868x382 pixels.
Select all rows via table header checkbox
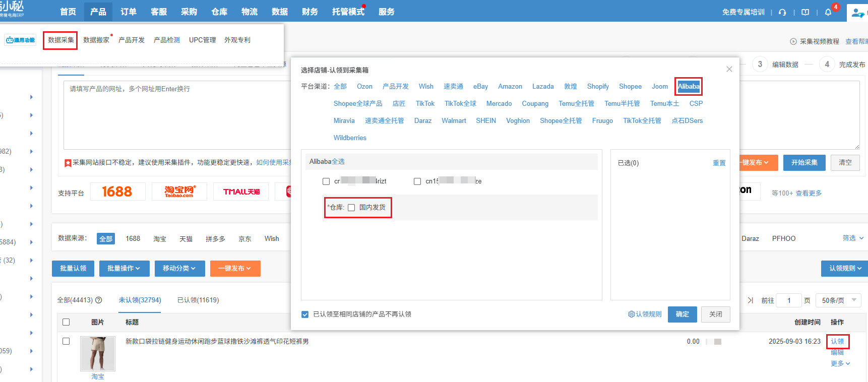pos(66,322)
